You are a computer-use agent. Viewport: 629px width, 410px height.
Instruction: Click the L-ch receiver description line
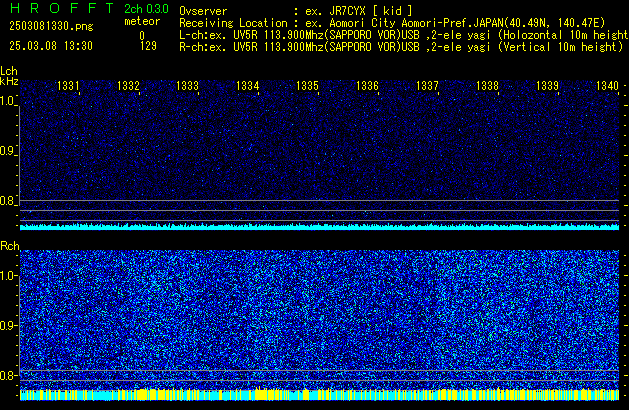tap(404, 35)
